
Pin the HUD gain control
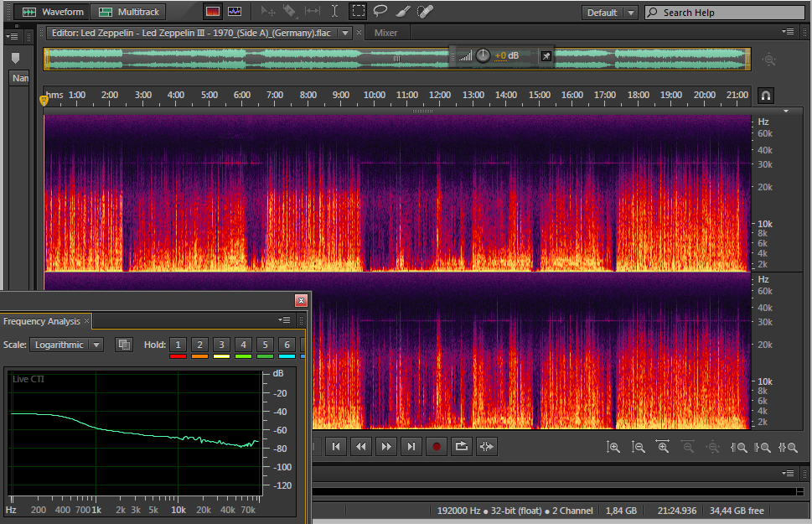pos(546,56)
